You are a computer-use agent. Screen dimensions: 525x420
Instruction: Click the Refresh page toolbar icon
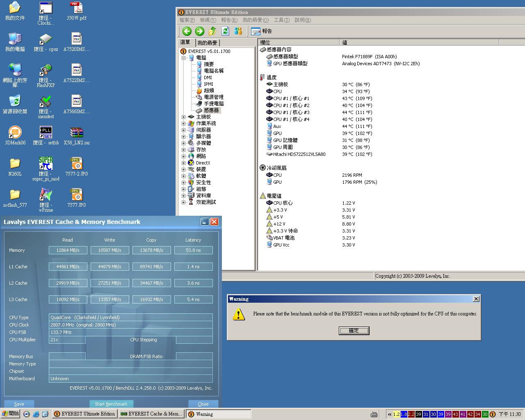pyautogui.click(x=225, y=31)
